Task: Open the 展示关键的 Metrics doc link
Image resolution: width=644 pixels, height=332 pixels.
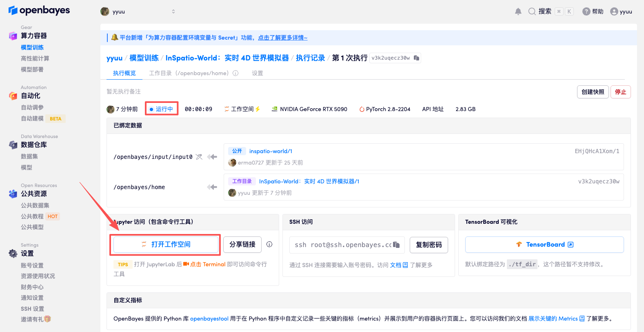Action: 557,319
